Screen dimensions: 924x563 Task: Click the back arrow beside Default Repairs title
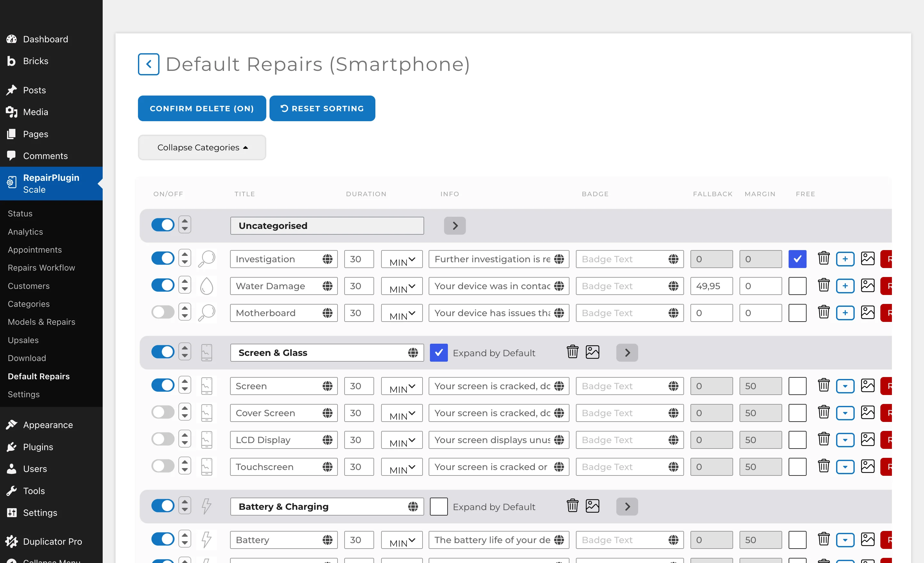coord(149,64)
